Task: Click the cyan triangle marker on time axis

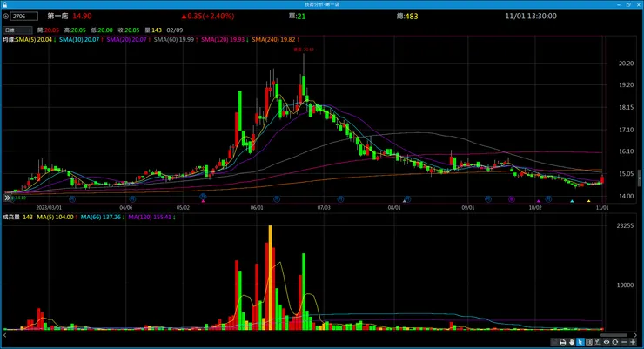Action: pos(572,201)
